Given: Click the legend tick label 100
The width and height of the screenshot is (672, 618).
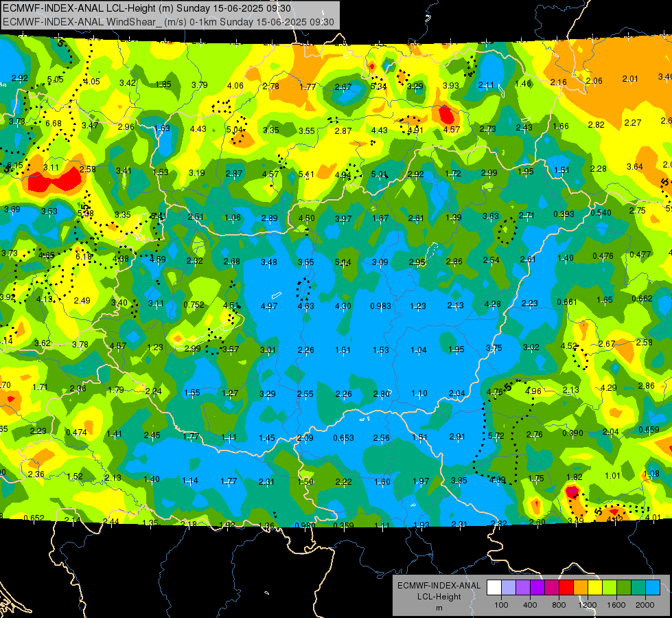Looking at the screenshot, I should tap(502, 605).
